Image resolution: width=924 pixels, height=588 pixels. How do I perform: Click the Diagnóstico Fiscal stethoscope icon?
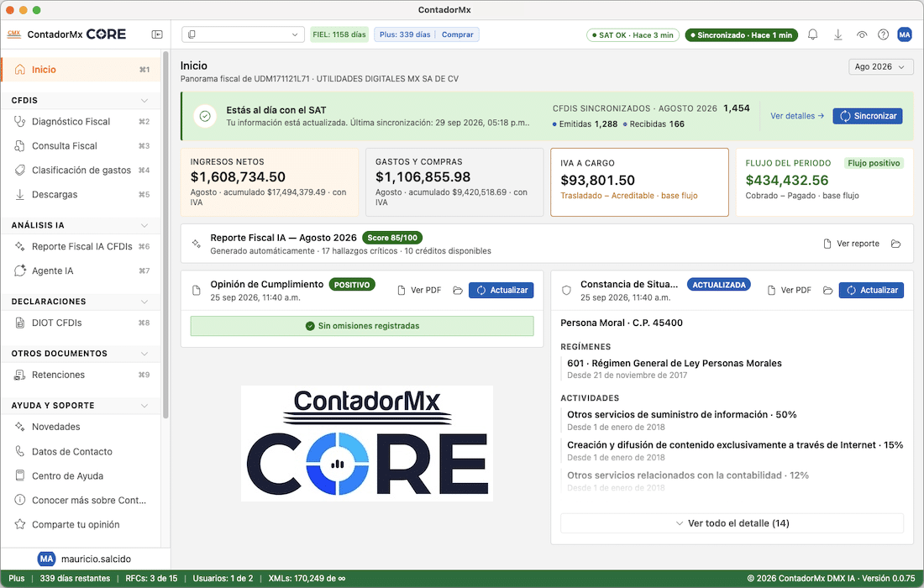(20, 121)
